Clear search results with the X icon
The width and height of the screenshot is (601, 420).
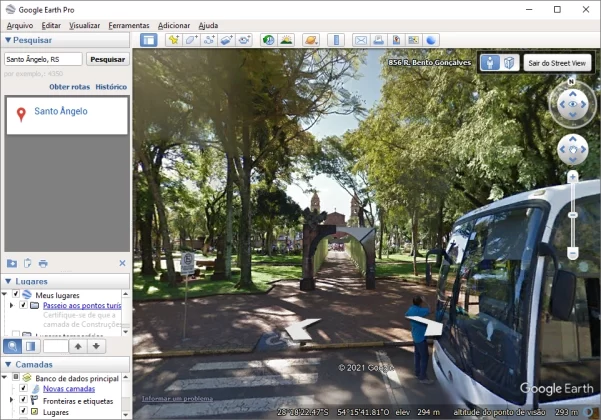tap(122, 263)
